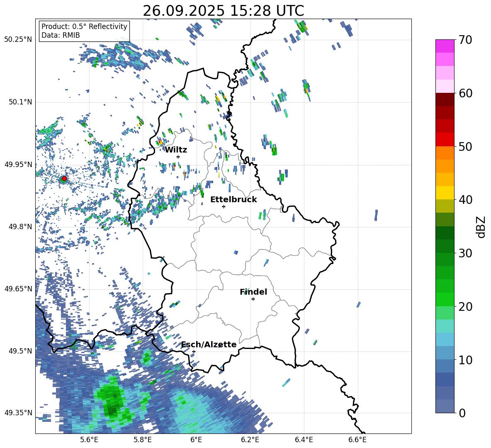Click the 6.6°E longitude label
This screenshot has height=448, width=491.
357,440
